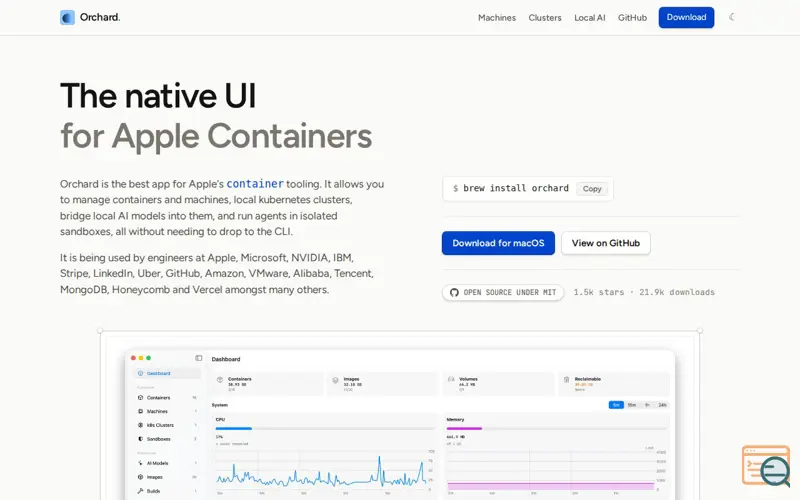This screenshot has width=800, height=500.
Task: Select the Containers row label in preview sidebar
Action: coord(158,397)
